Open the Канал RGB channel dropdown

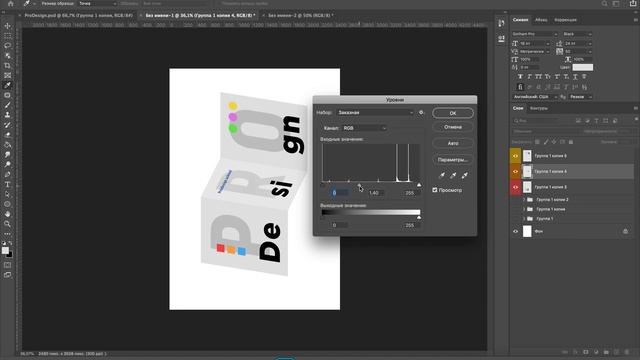(x=364, y=128)
